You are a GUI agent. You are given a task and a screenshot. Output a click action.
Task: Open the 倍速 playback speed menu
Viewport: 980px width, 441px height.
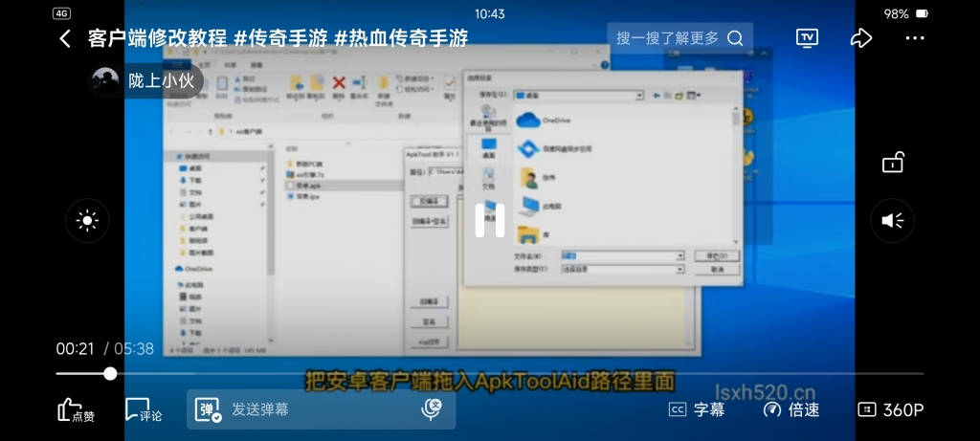[x=791, y=409]
